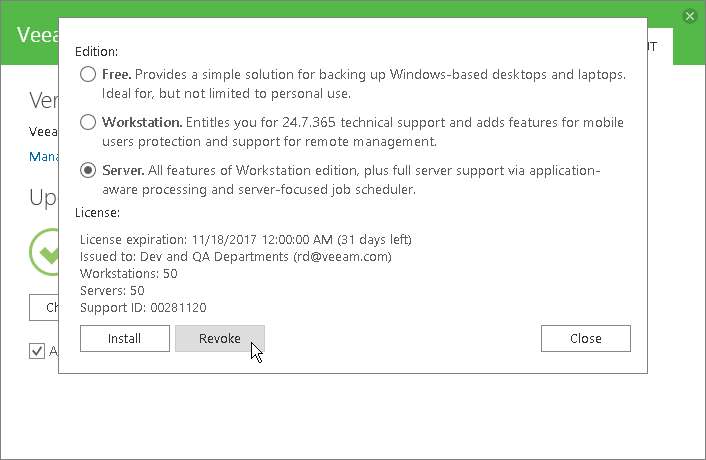This screenshot has height=460, width=706.
Task: Click the bold Free edition label
Action: [116, 74]
